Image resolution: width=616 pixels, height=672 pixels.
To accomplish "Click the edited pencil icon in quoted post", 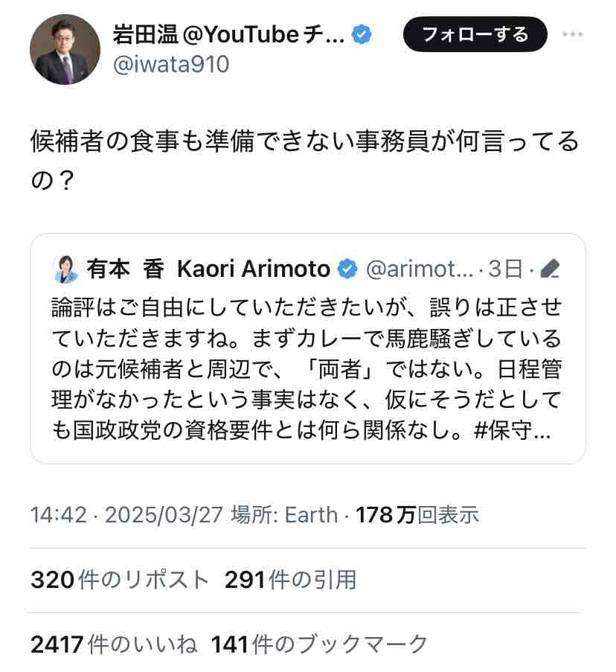I will pyautogui.click(x=549, y=269).
